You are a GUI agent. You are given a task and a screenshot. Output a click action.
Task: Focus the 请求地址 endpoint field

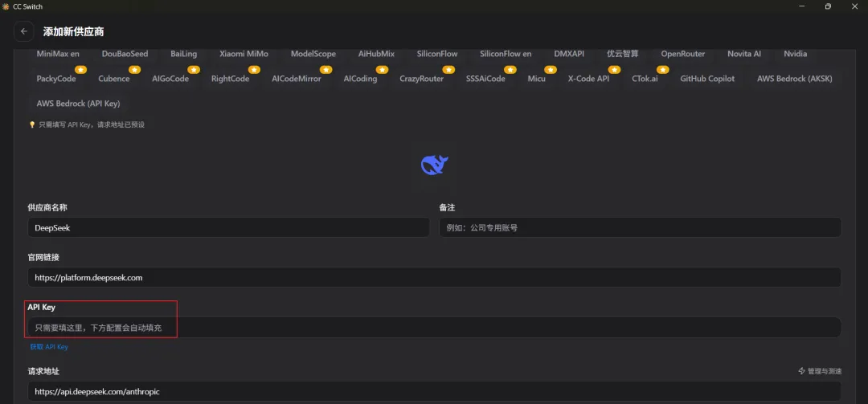point(435,391)
